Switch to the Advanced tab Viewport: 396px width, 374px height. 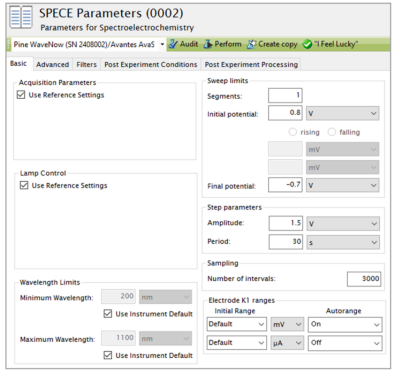pos(53,64)
